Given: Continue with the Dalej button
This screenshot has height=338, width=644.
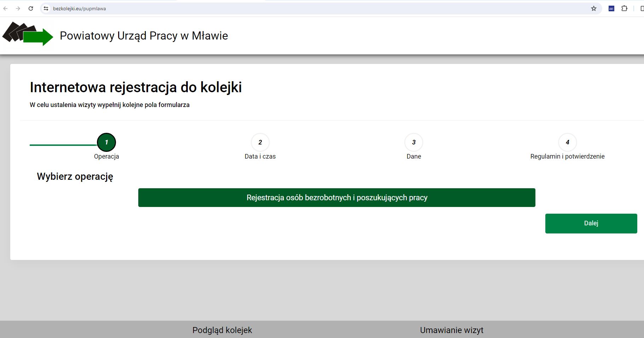Looking at the screenshot, I should [x=591, y=223].
